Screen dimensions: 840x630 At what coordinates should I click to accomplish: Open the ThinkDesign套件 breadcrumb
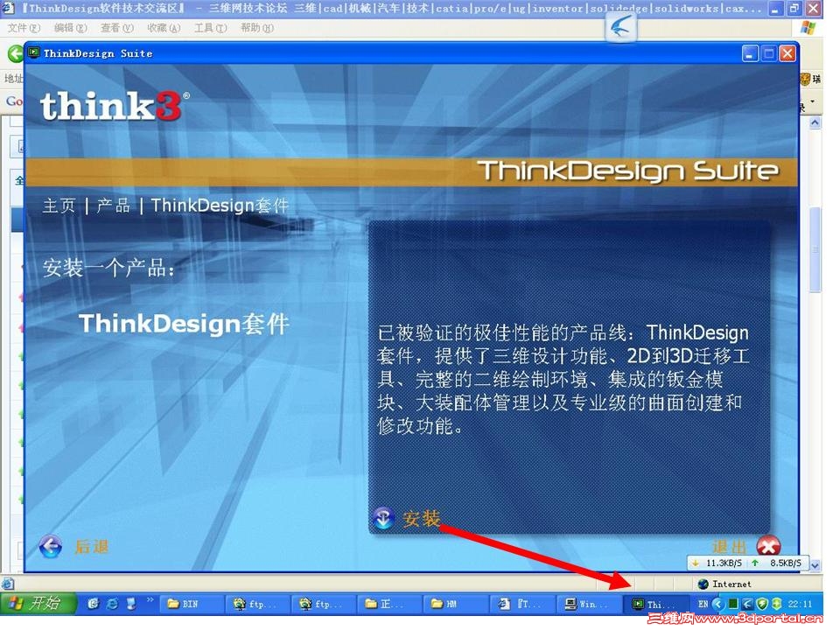coord(220,206)
